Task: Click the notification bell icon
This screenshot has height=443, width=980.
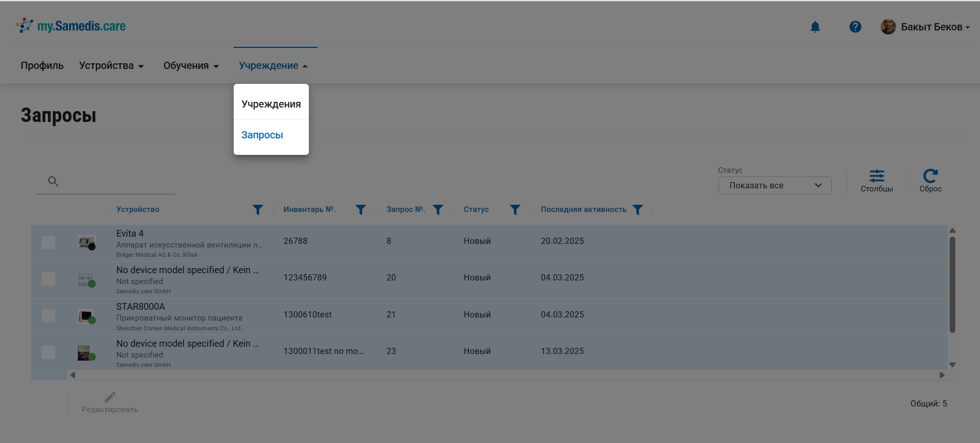Action: [x=815, y=27]
